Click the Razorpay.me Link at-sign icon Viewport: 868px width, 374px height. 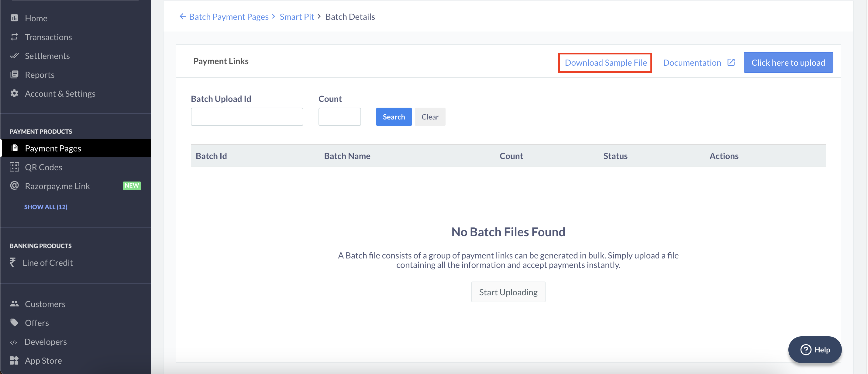(x=14, y=185)
